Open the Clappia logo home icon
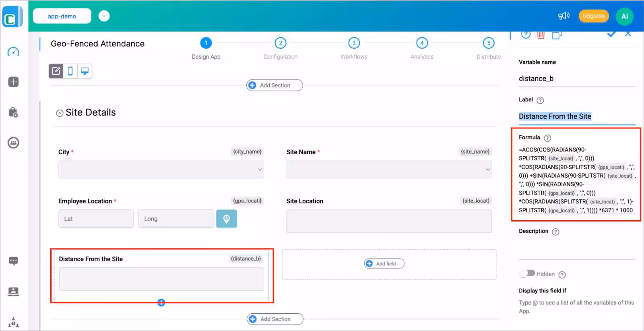 (12, 17)
